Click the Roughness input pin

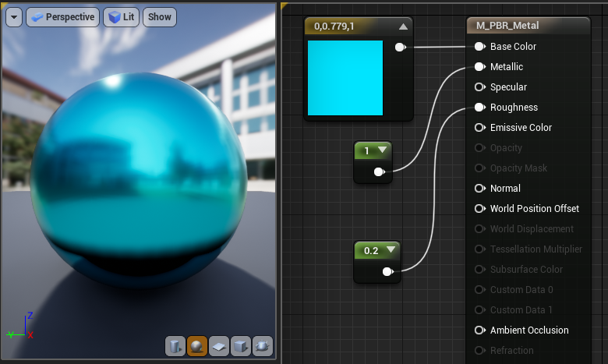pyautogui.click(x=480, y=108)
